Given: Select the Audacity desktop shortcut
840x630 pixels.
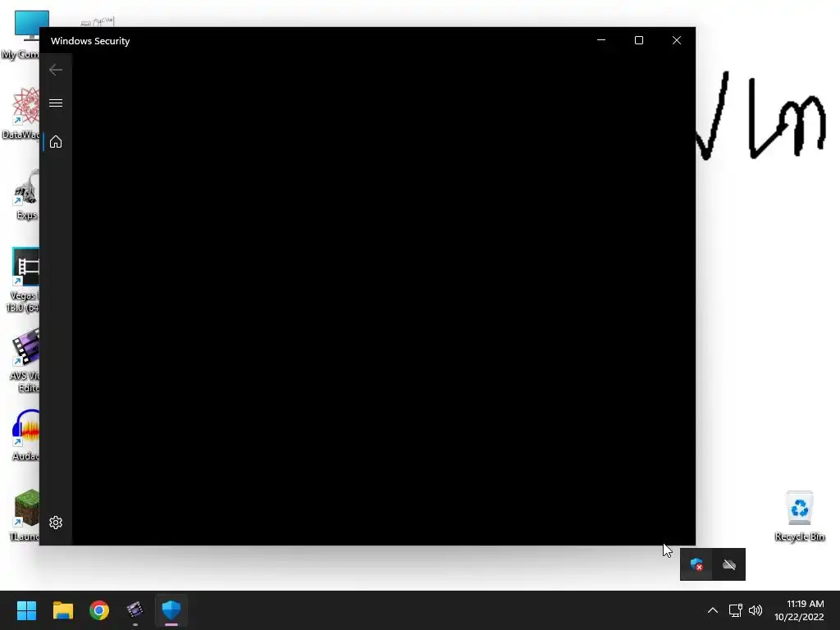Looking at the screenshot, I should pos(25,435).
